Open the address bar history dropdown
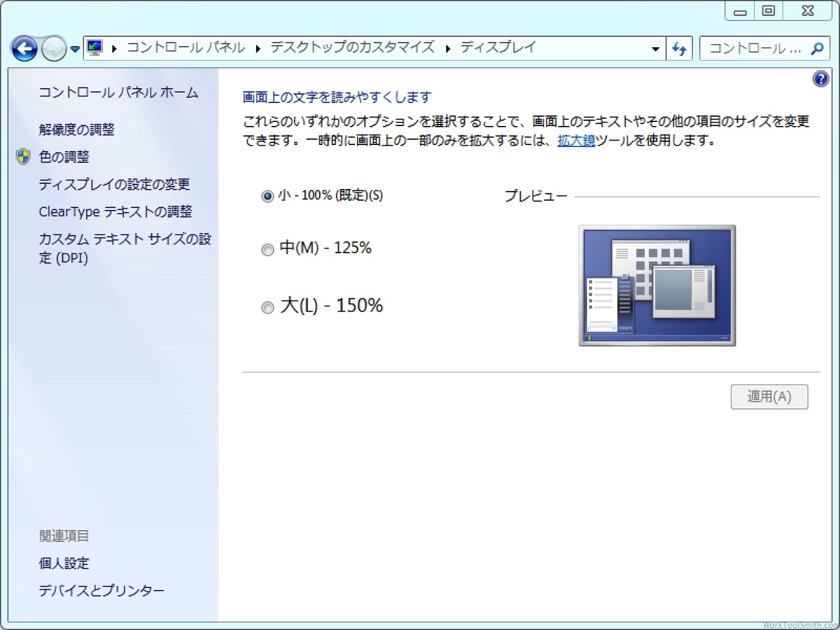Image resolution: width=840 pixels, height=630 pixels. 655,49
